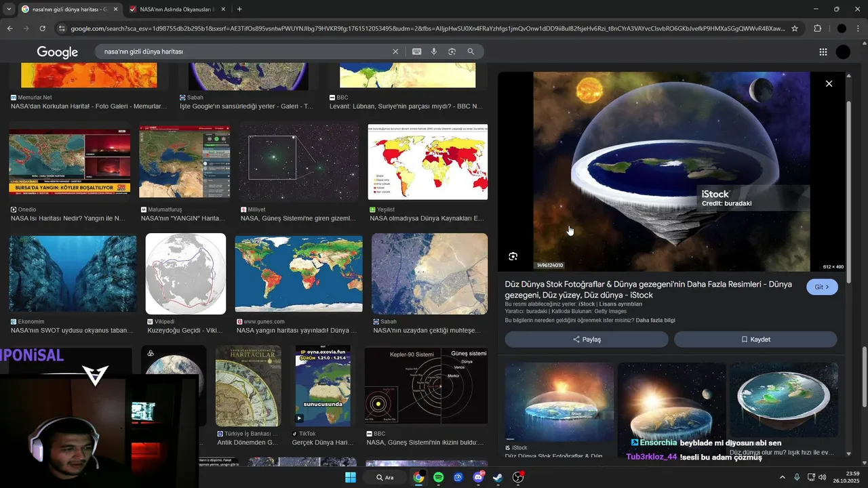Reload the current page
Viewport: 868px width, 488px height.
pyautogui.click(x=42, y=28)
